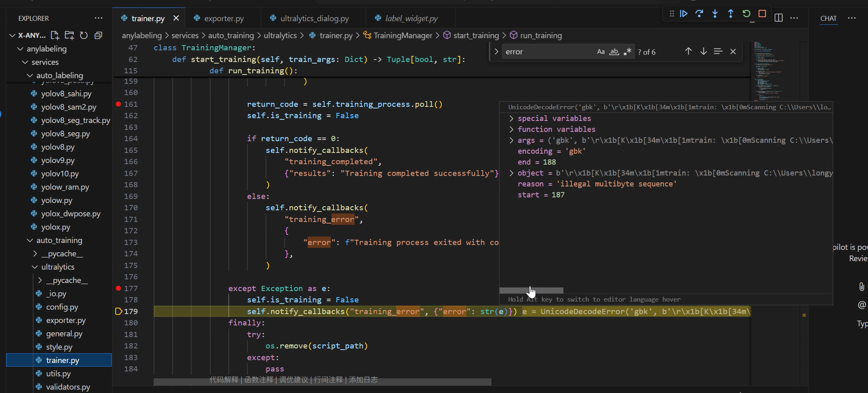Viewport: 868px width, 393px height.
Task: Collapse the auto_training folder
Action: click(x=30, y=240)
